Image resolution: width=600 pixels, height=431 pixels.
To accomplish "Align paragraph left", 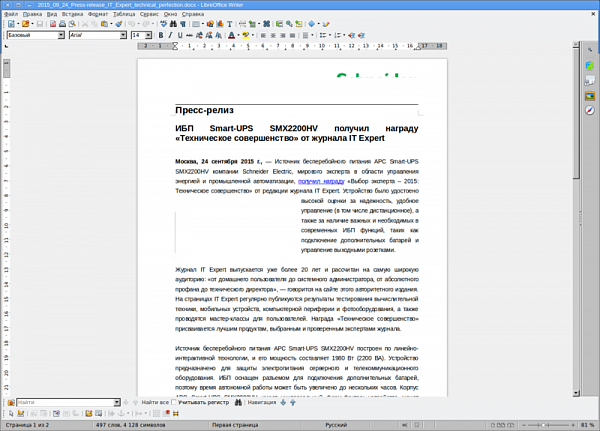I will pyautogui.click(x=263, y=35).
